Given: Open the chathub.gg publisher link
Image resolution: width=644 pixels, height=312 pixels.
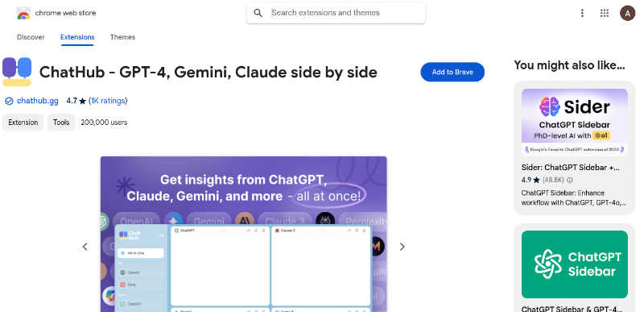Looking at the screenshot, I should pos(37,101).
